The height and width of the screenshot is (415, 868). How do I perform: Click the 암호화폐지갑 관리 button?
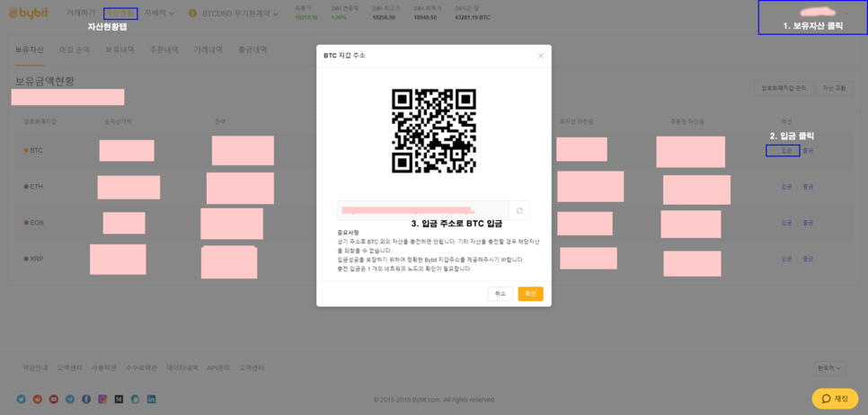pos(784,88)
